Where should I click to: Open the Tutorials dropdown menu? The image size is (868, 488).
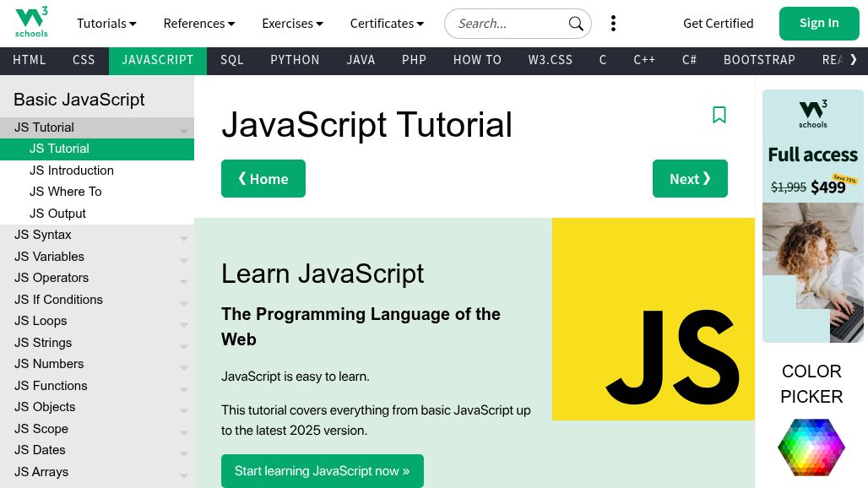coord(106,24)
